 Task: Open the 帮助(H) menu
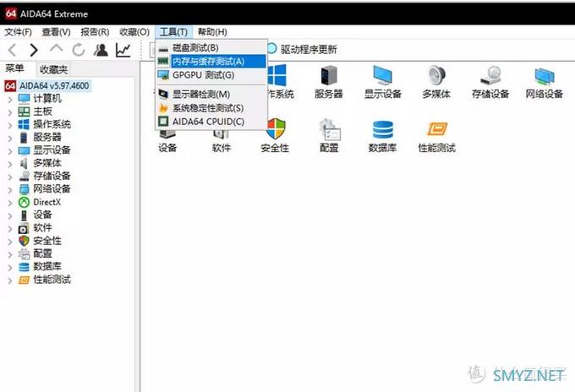point(212,32)
